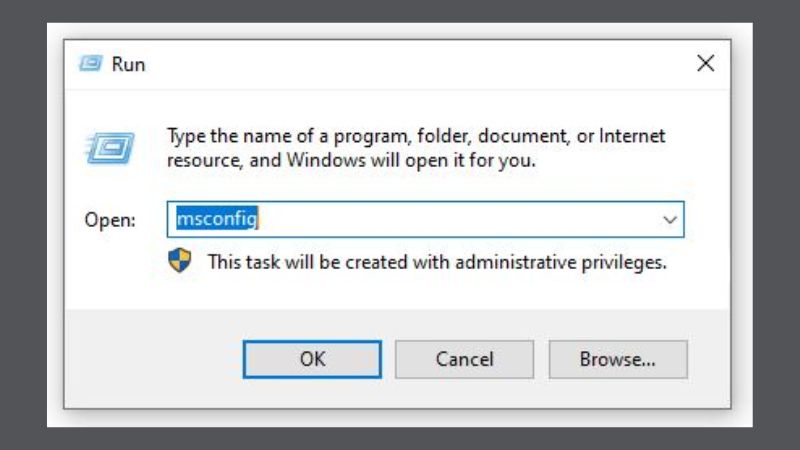Click empty space inside the Open field
The width and height of the screenshot is (800, 450).
click(x=450, y=219)
